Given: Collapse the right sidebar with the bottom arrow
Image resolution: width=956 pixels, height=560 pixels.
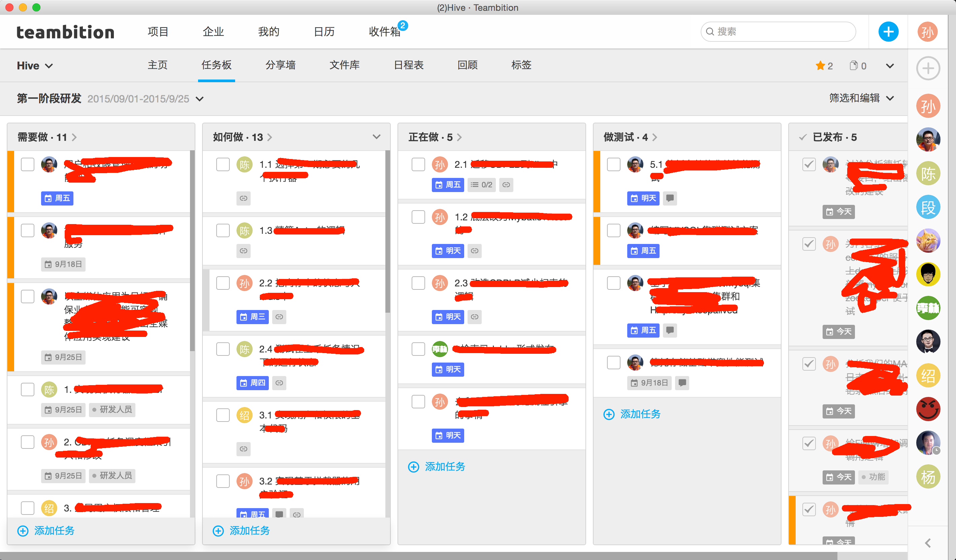Looking at the screenshot, I should coord(928,543).
